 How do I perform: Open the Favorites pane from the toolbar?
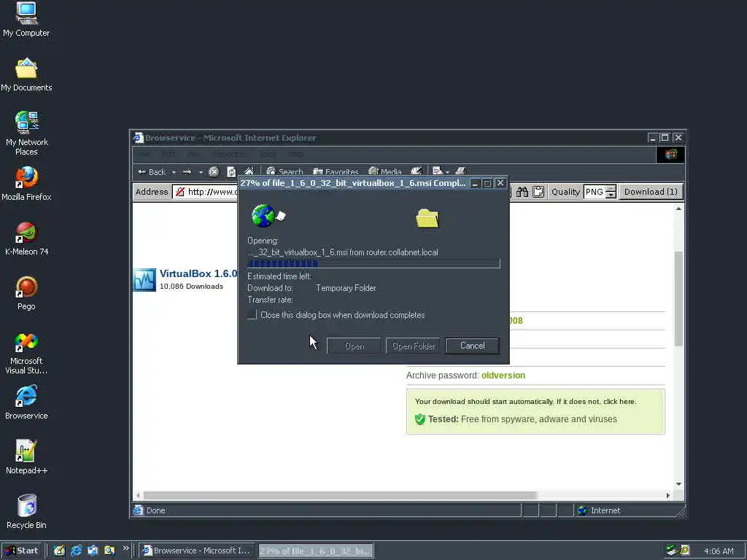click(x=336, y=171)
